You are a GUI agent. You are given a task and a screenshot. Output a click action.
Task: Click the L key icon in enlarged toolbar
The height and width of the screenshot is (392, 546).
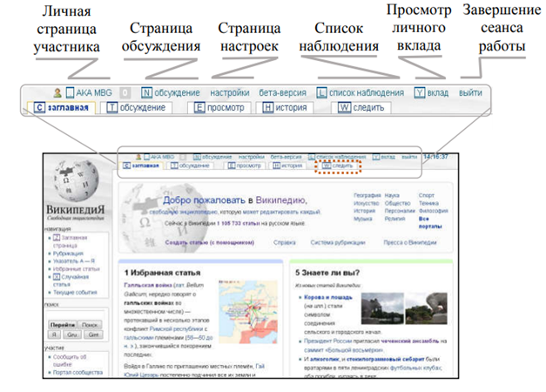321,92
